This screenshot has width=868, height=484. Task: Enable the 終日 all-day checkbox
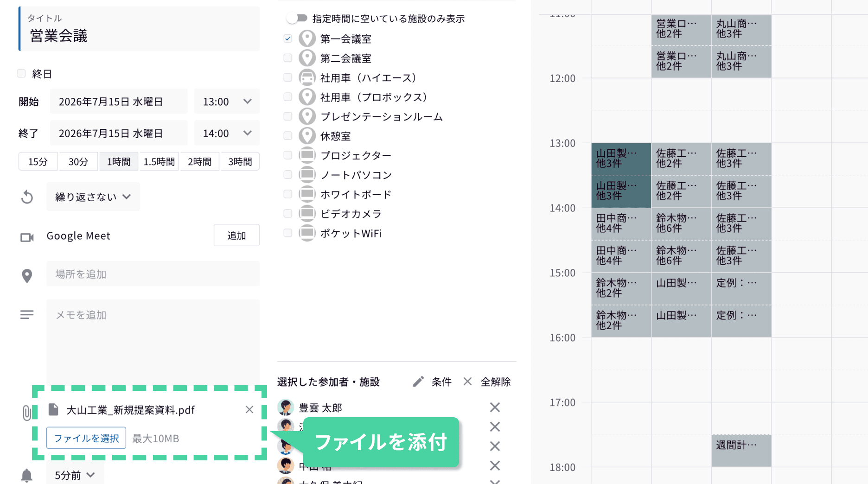(x=21, y=73)
